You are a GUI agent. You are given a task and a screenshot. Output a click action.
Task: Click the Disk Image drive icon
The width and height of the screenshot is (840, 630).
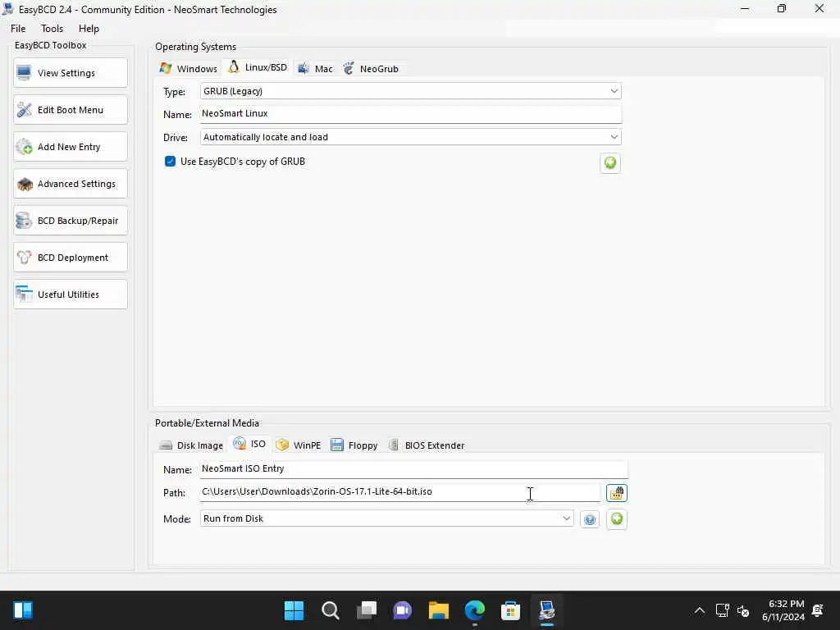166,445
